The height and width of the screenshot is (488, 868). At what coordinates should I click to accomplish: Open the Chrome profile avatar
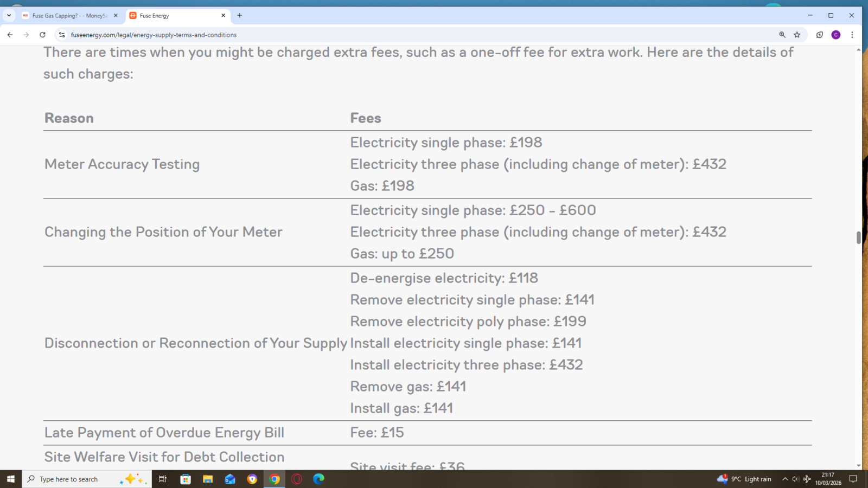pos(836,35)
